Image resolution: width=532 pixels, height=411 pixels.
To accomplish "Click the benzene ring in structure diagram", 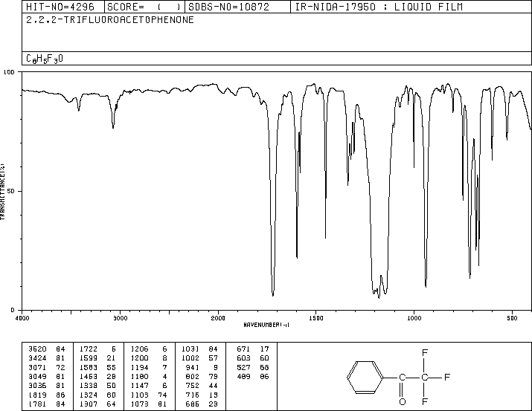I will coord(365,377).
